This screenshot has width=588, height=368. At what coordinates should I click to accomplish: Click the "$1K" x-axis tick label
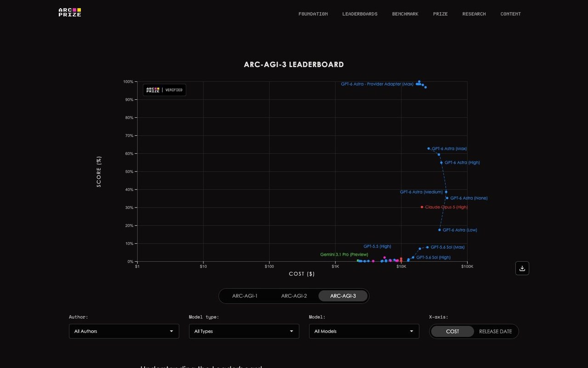click(x=335, y=267)
